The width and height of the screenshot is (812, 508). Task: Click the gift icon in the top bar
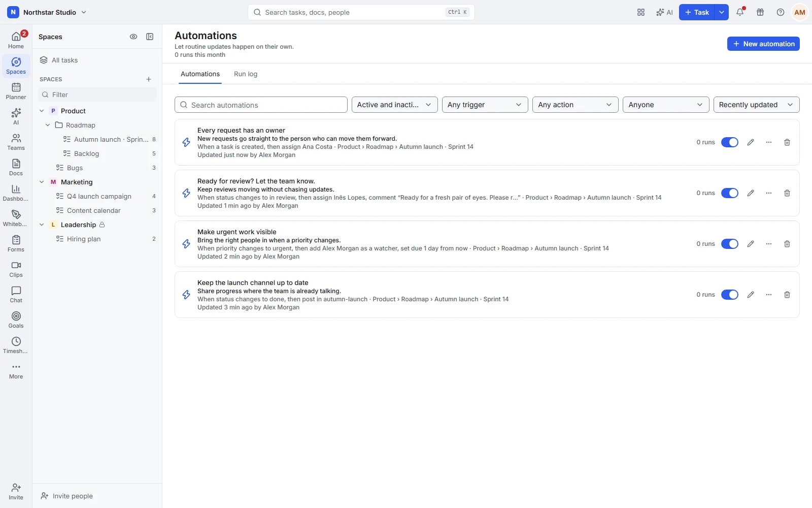[760, 12]
